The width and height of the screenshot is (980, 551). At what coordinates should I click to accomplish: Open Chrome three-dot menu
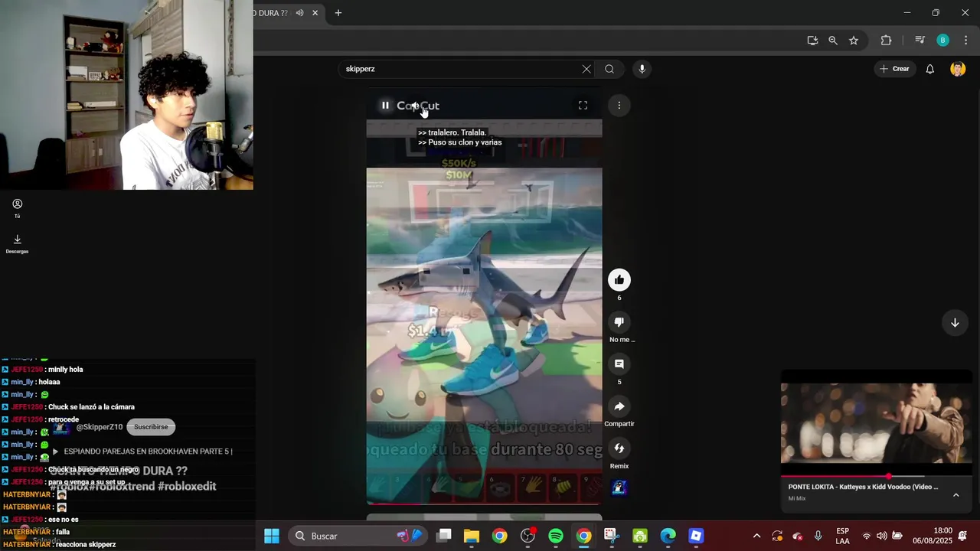pyautogui.click(x=966, y=41)
